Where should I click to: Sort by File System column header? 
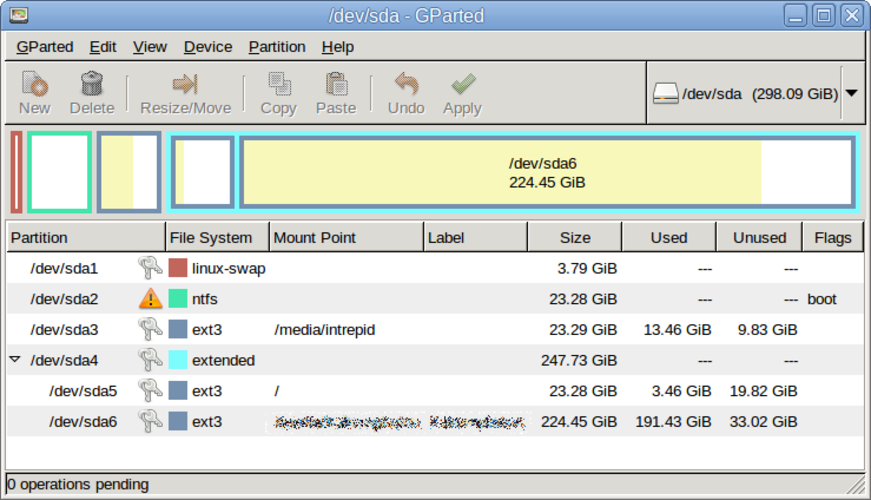(x=217, y=238)
